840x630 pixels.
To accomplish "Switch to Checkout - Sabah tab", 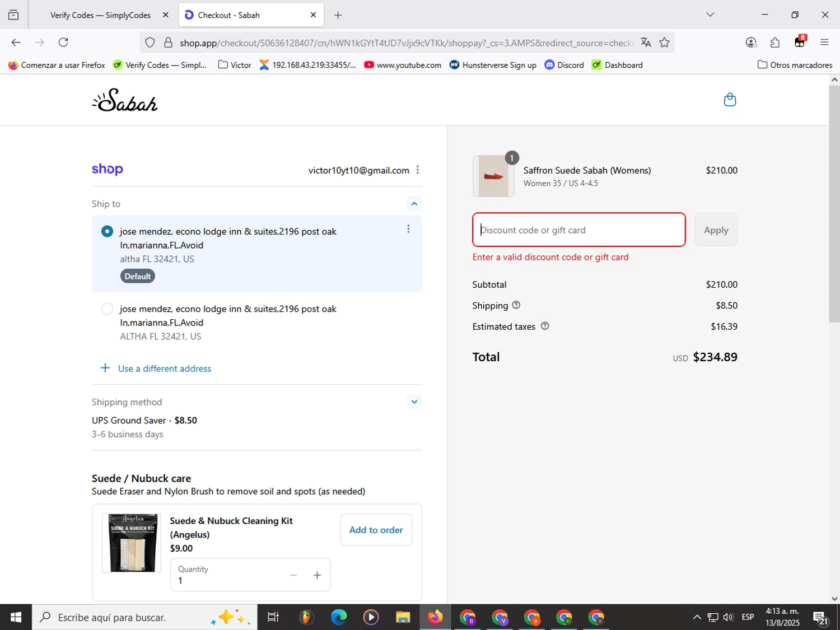I will click(251, 15).
